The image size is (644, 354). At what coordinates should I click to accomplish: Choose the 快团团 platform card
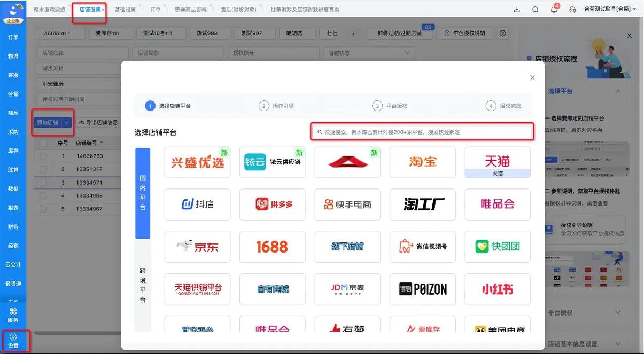(x=498, y=247)
